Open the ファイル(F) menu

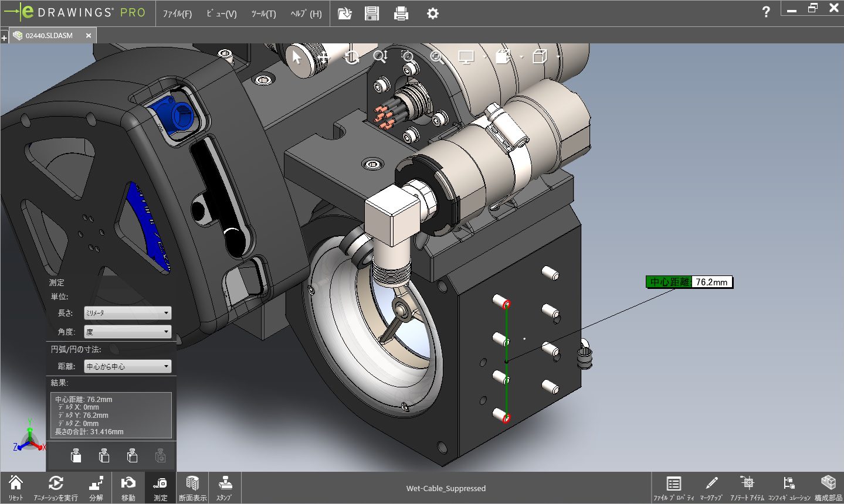[x=177, y=13]
